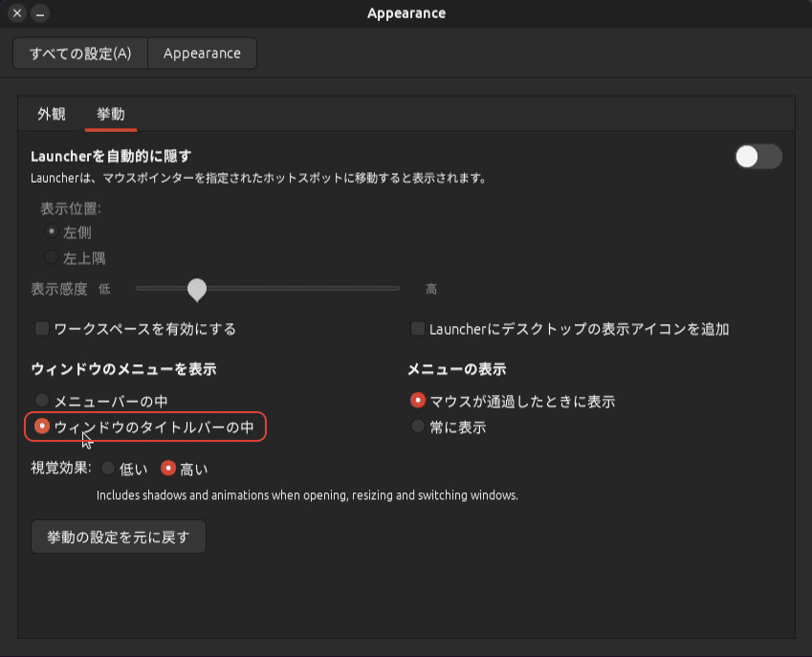Enable the Launcherを自動的に隠す switch
The width and height of the screenshot is (812, 657).
[757, 157]
